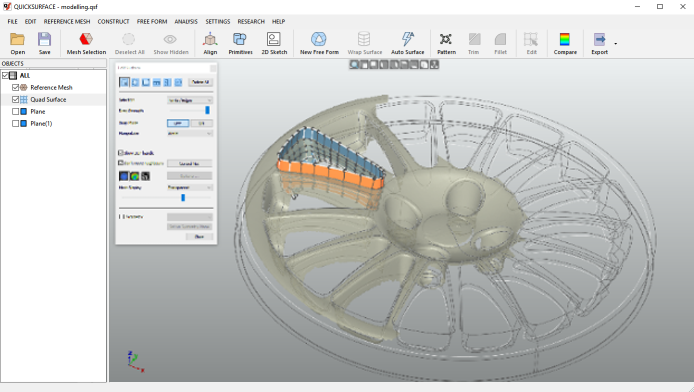This screenshot has width=694, height=392.
Task: Open the FILE menu
Action: pos(12,21)
